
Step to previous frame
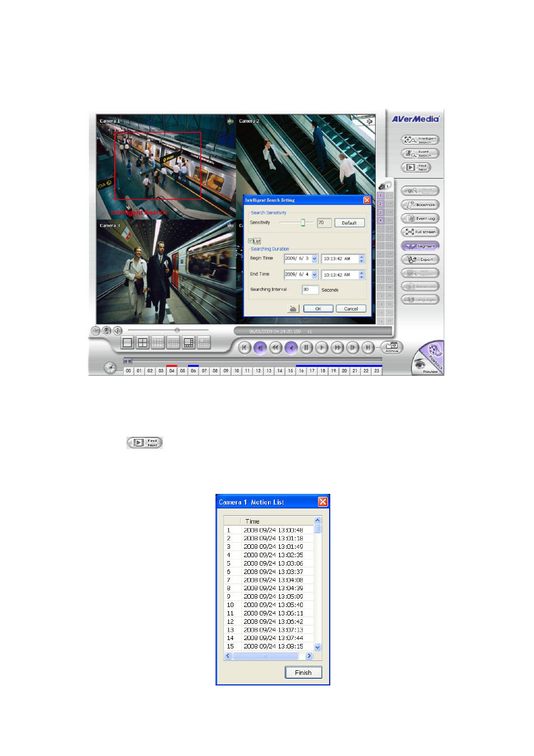pyautogui.click(x=260, y=348)
